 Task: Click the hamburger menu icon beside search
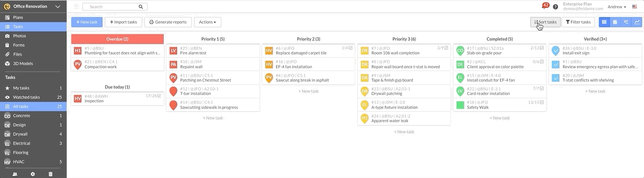pos(76,6)
